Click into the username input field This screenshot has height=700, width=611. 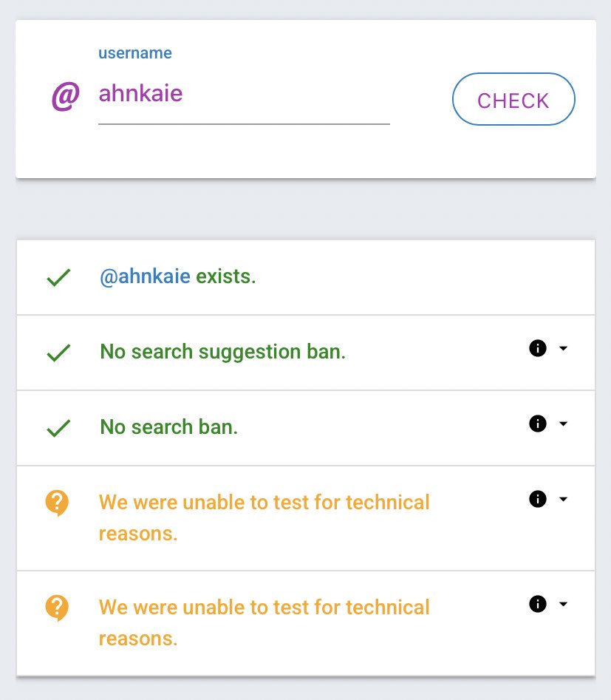tap(243, 95)
